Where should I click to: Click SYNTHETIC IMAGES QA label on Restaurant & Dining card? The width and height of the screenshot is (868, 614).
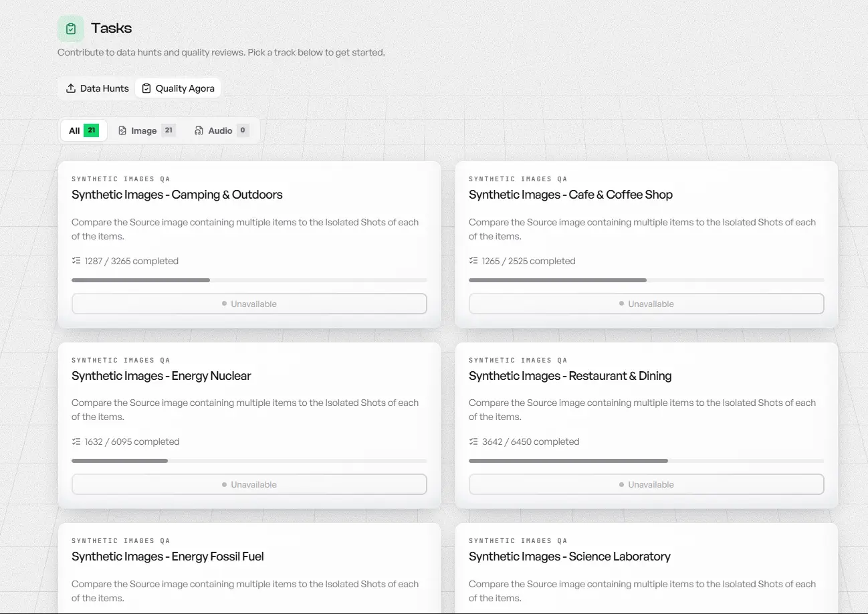tap(518, 360)
